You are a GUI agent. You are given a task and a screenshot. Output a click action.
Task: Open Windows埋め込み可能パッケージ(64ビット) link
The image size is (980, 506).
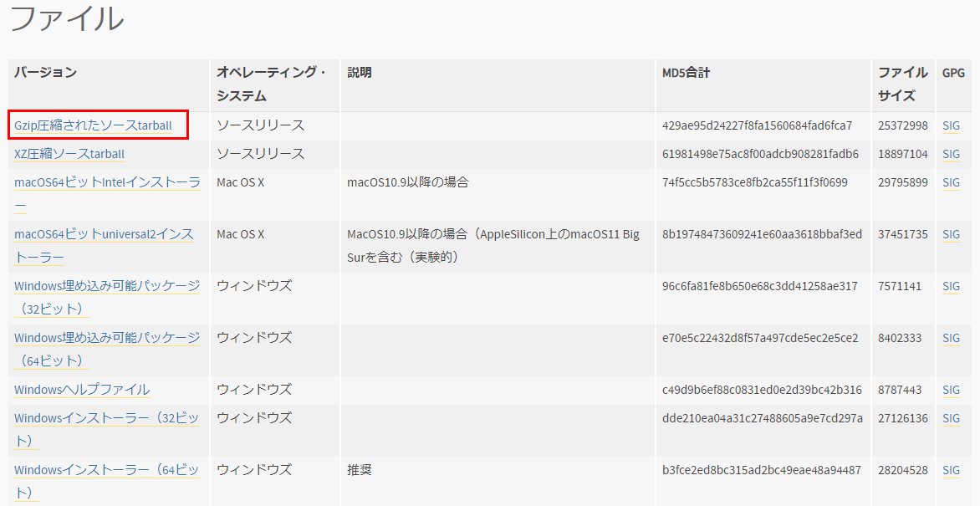[x=107, y=350]
